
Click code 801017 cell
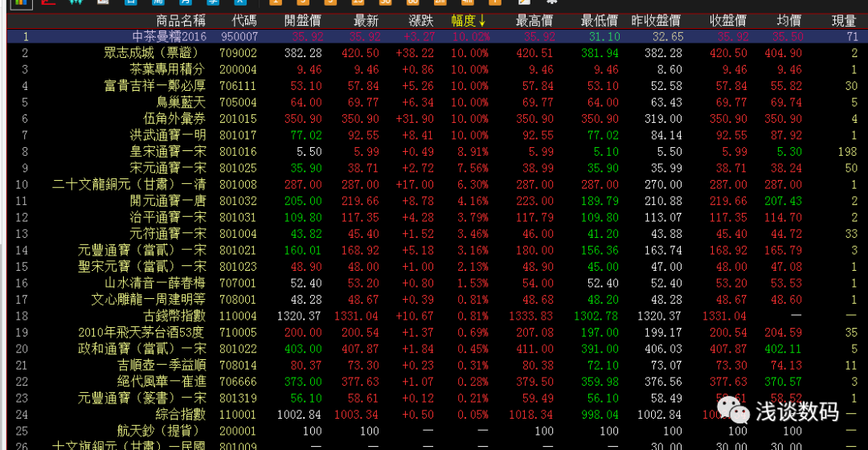click(238, 135)
